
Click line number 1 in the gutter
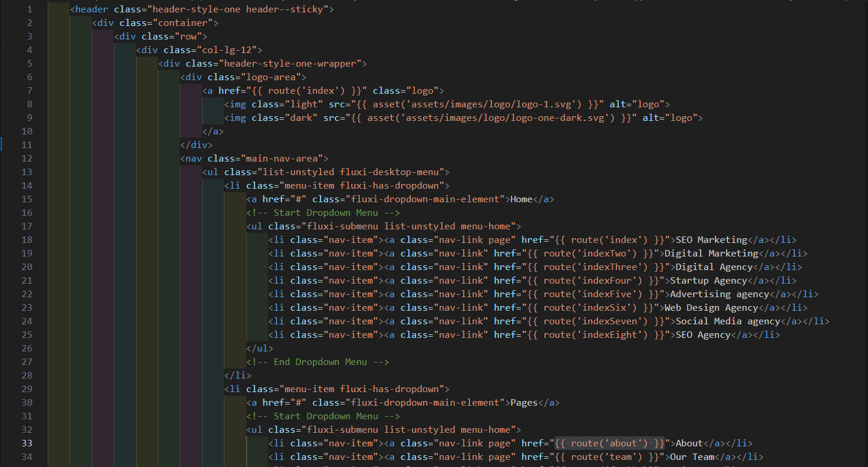point(29,9)
